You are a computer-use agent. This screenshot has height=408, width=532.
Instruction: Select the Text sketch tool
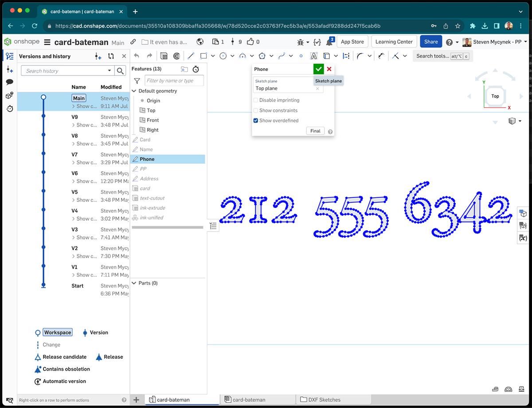313,56
